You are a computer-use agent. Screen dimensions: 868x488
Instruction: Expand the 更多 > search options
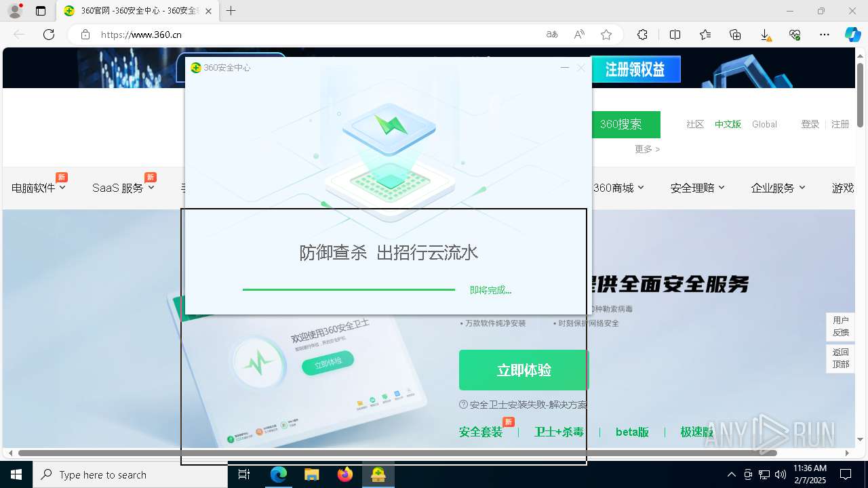click(647, 149)
